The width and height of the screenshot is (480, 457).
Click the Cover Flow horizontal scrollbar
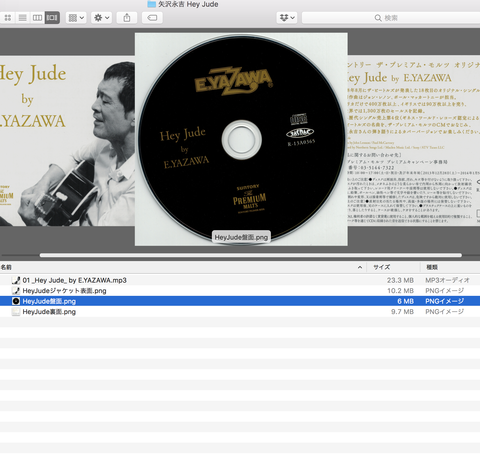[251, 255]
